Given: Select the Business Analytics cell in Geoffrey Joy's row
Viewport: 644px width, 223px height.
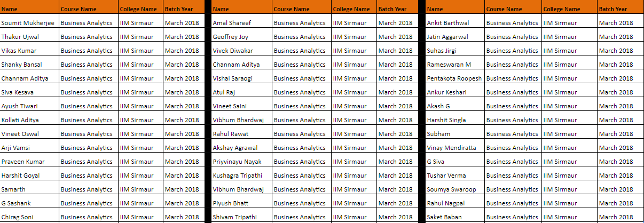Looking at the screenshot, I should [301, 37].
